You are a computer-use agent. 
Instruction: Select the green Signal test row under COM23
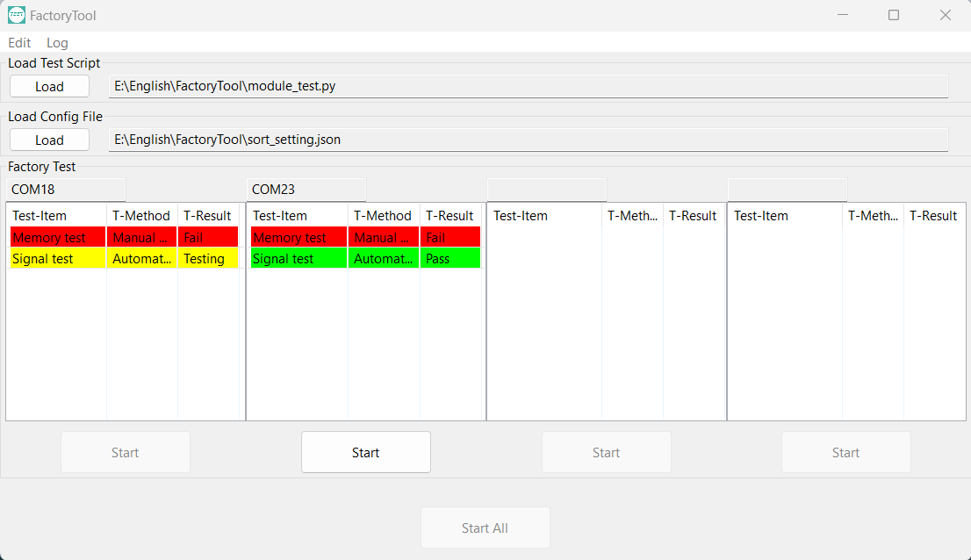point(298,259)
